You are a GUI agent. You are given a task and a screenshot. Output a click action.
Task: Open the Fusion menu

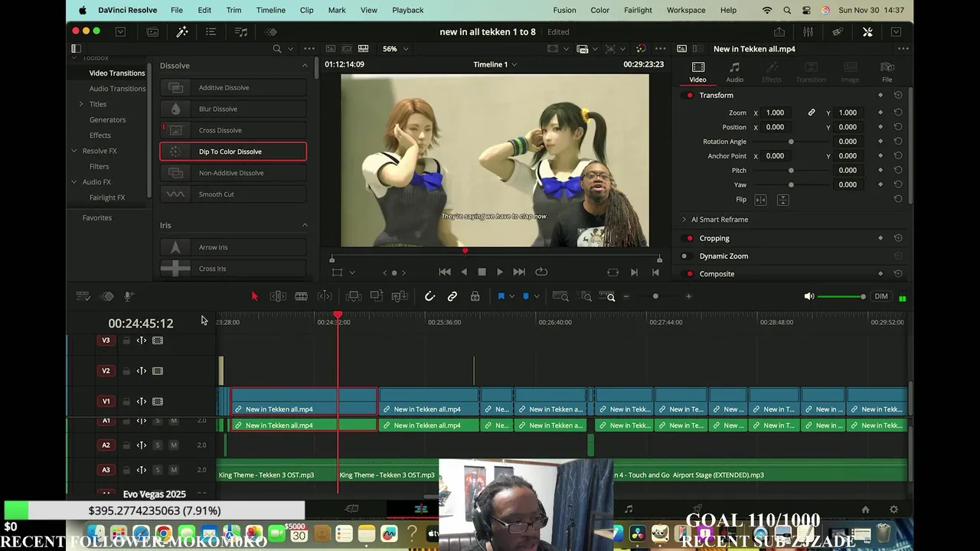pos(564,10)
